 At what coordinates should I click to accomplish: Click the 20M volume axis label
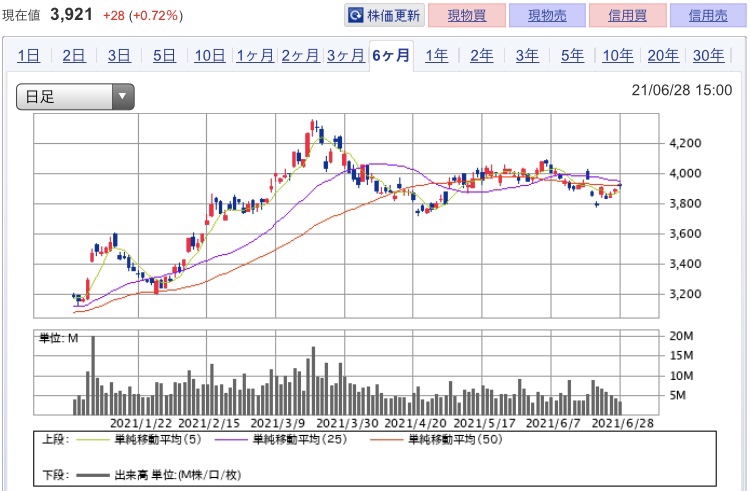pyautogui.click(x=681, y=336)
